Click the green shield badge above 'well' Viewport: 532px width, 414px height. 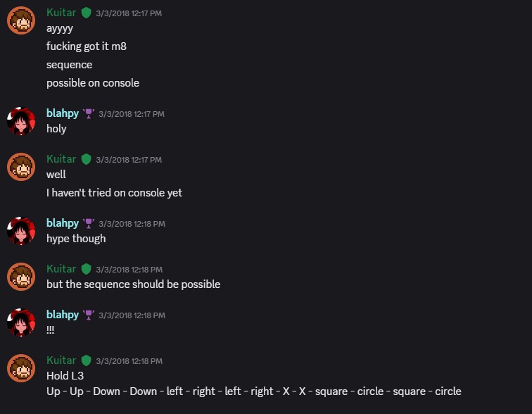(86, 159)
